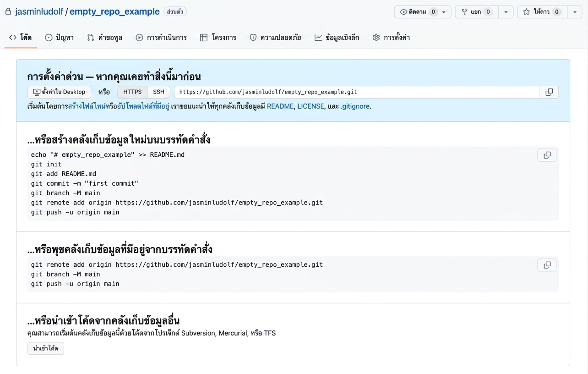The height and width of the screenshot is (374, 588).
Task: Click the line 'git add README.md'
Action: 64,174
